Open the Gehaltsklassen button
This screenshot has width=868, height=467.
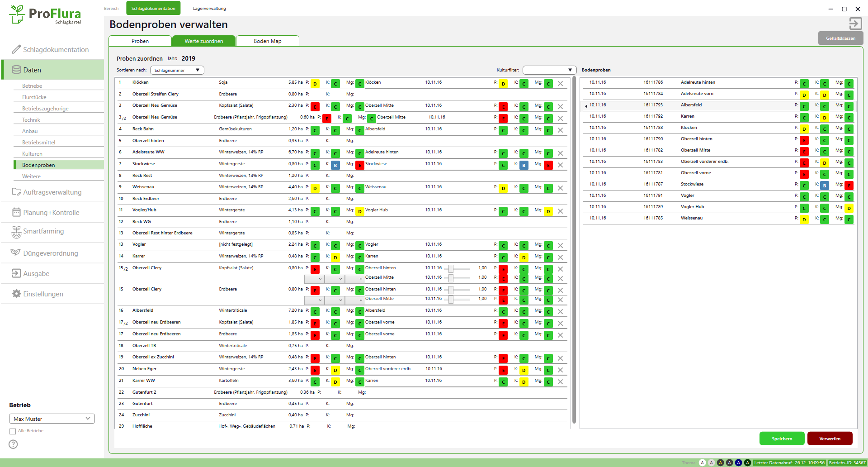pos(840,38)
